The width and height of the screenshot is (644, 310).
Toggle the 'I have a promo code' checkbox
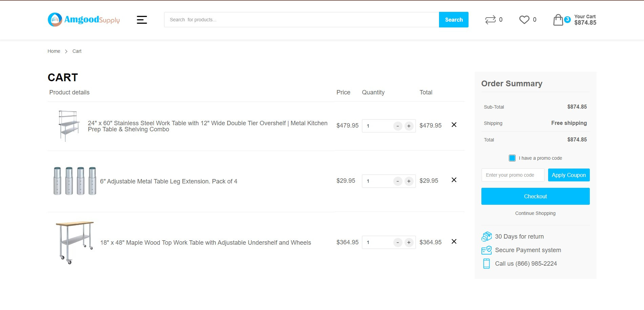tap(512, 158)
